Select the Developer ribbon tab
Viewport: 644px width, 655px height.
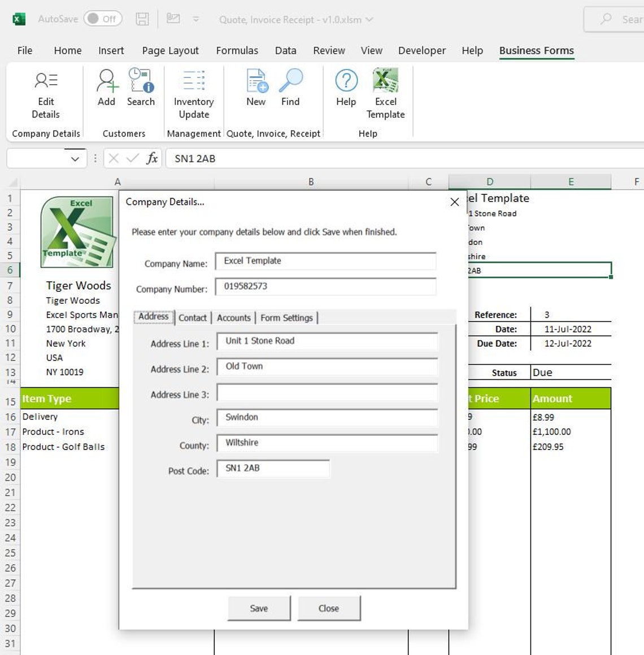coord(421,51)
